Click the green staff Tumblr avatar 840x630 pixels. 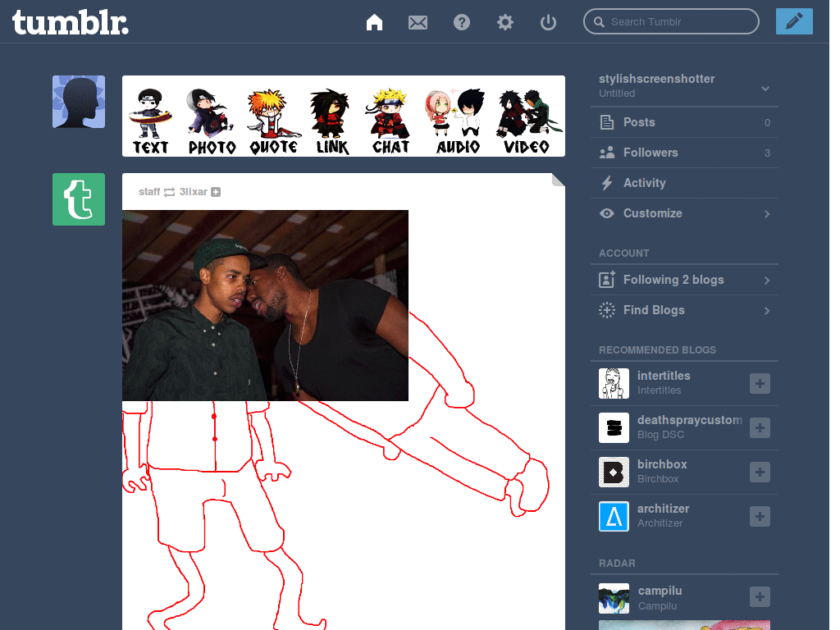tap(79, 199)
